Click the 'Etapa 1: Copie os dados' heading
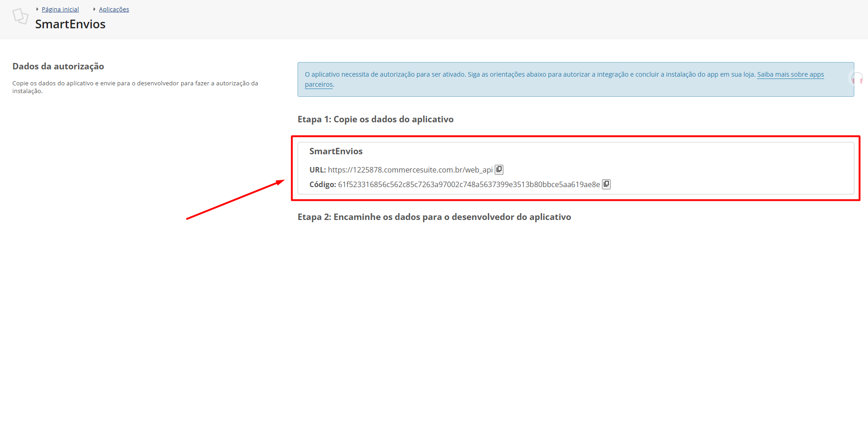868x429 pixels. [375, 120]
